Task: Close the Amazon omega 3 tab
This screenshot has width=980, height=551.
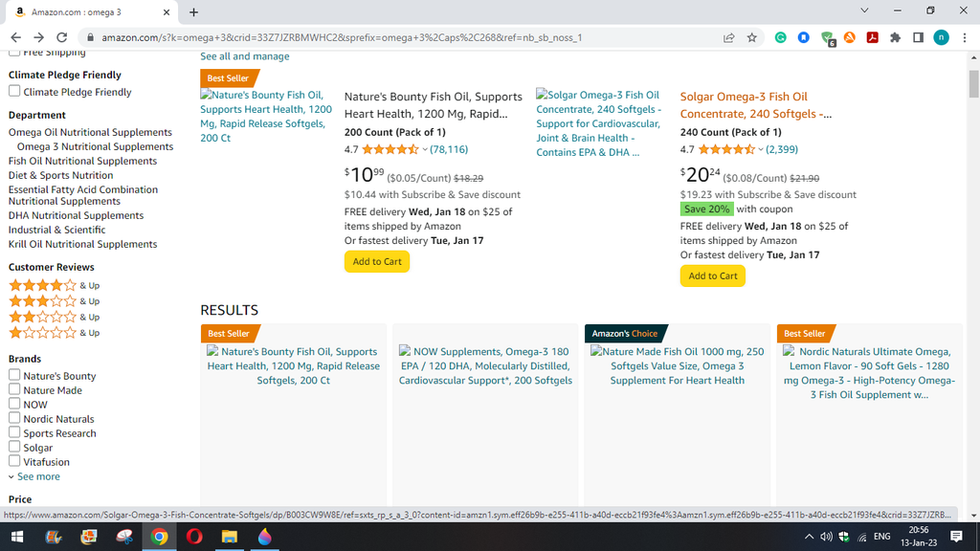Action: [x=167, y=11]
